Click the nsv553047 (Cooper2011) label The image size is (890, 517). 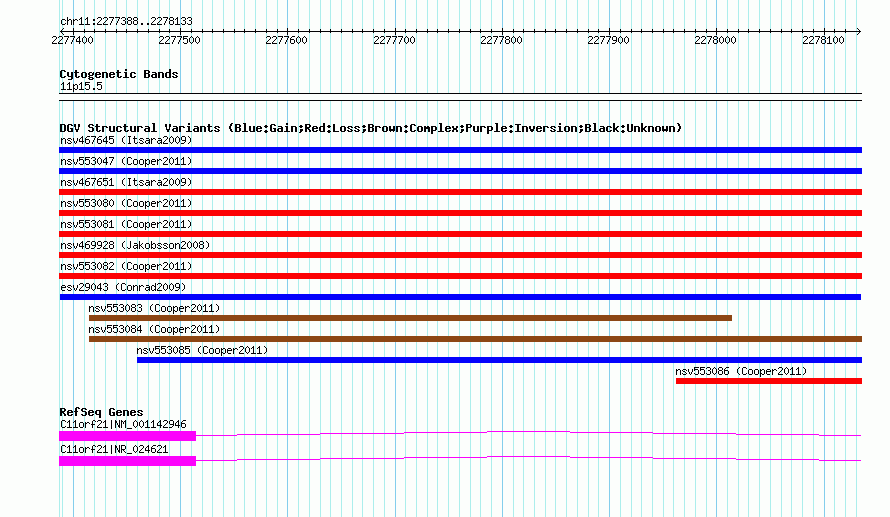126,161
